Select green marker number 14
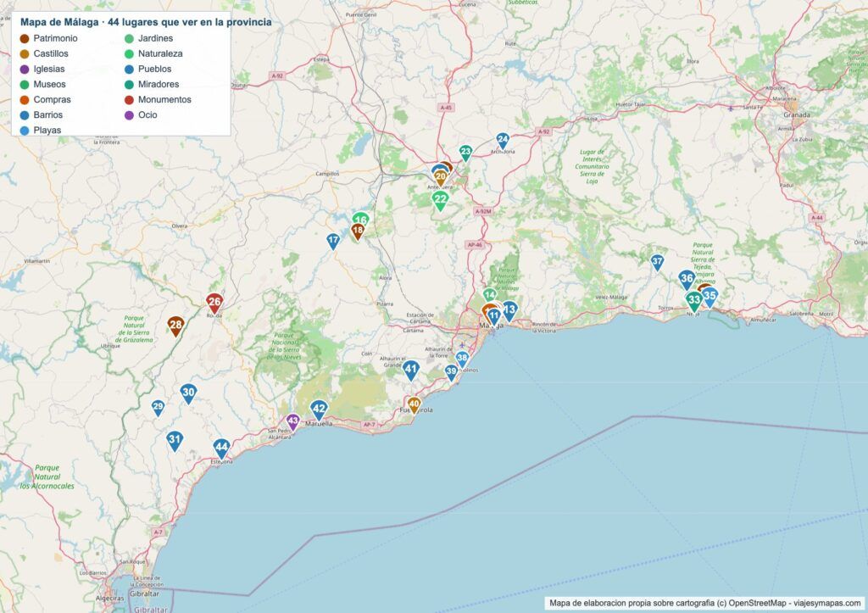Viewport: 868px width, 613px height. (489, 295)
